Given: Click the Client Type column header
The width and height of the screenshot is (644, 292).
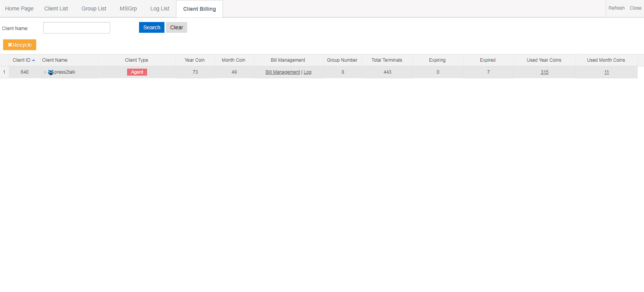Looking at the screenshot, I should [x=137, y=60].
